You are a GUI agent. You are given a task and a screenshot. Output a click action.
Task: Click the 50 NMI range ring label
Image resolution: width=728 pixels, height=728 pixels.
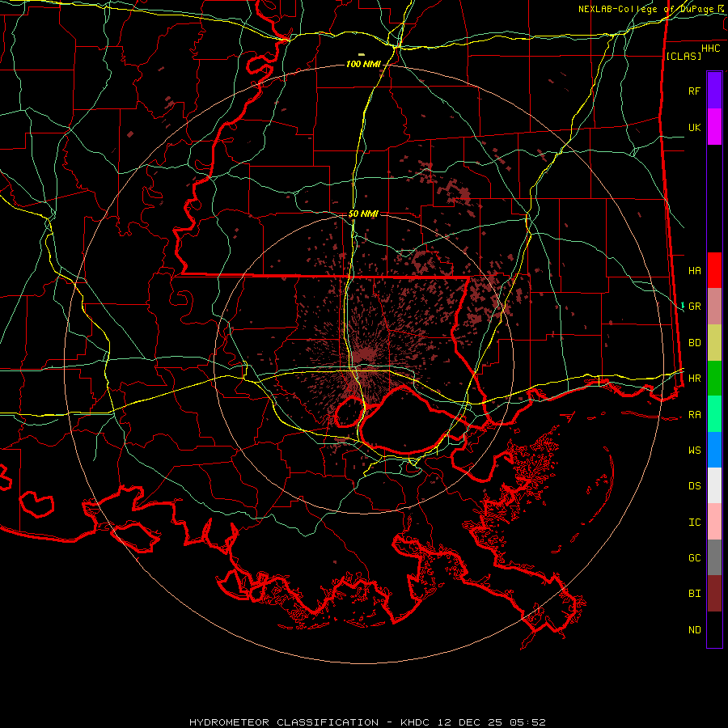pos(363,214)
